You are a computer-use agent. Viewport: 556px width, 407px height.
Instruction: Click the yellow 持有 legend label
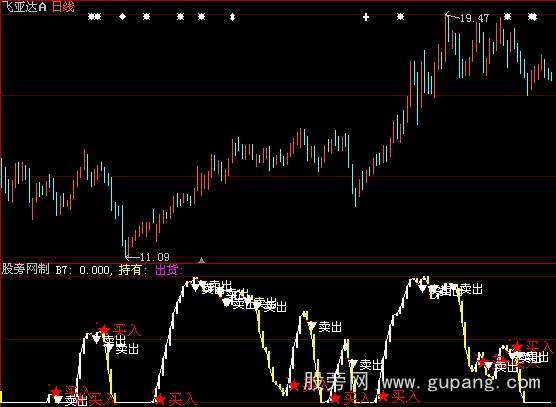point(130,270)
